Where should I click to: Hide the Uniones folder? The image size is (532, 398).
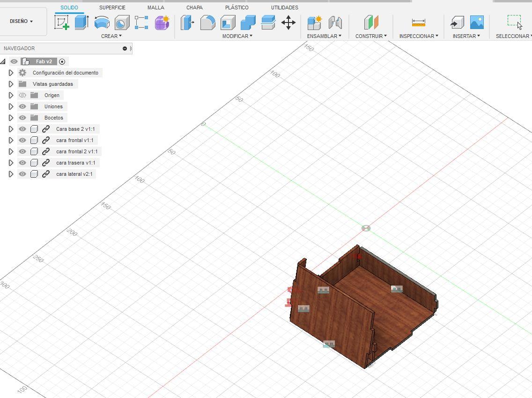pyautogui.click(x=22, y=106)
